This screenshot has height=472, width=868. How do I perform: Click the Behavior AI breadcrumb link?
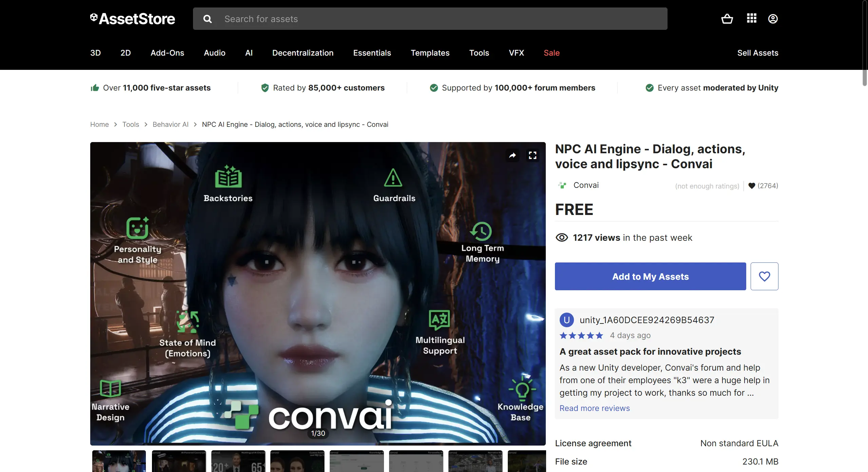tap(170, 124)
